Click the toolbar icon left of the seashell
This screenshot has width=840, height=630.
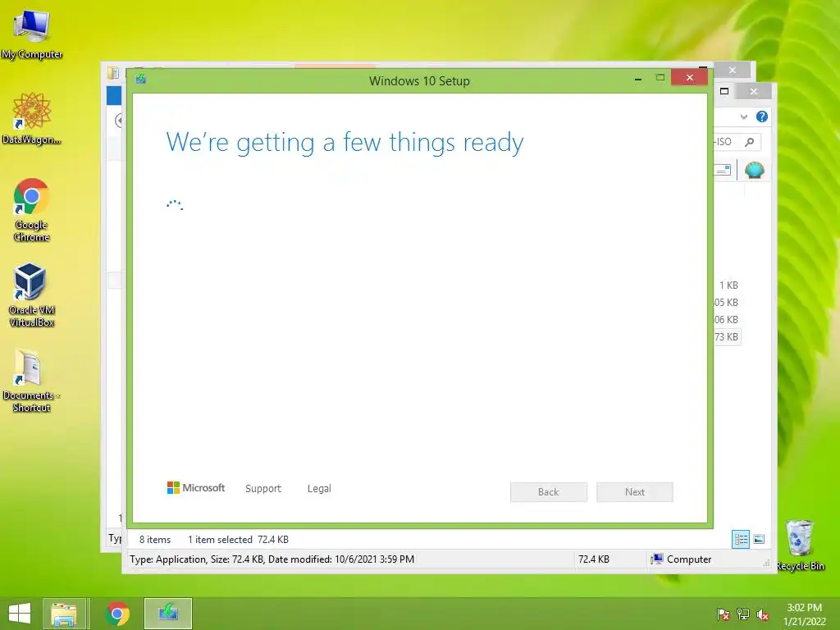click(723, 171)
